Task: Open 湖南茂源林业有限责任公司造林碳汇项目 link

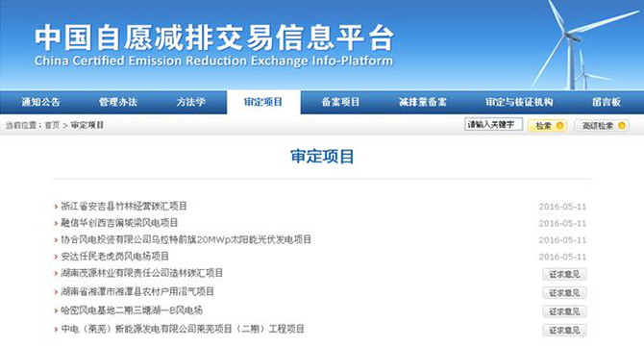Action: click(141, 273)
